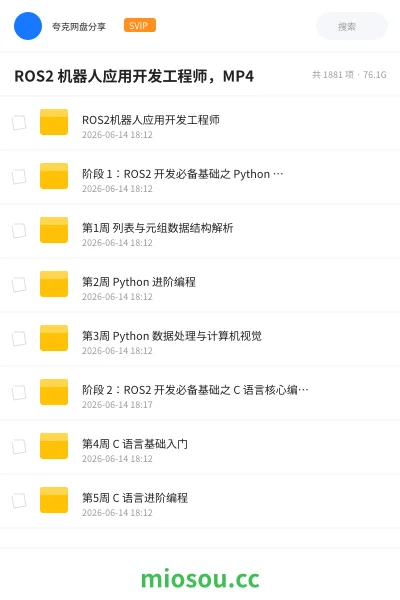Click the name ROS2机器人应用开发工程师

(x=151, y=120)
